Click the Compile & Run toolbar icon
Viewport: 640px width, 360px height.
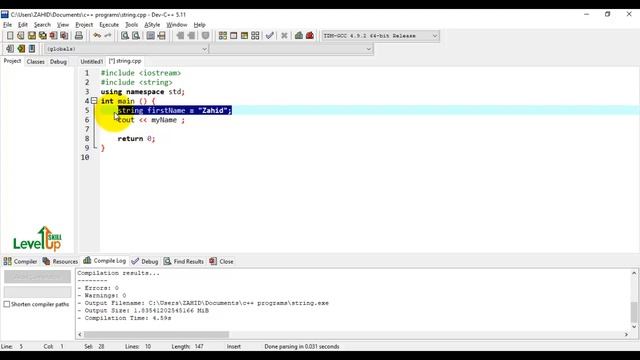pos(244,36)
